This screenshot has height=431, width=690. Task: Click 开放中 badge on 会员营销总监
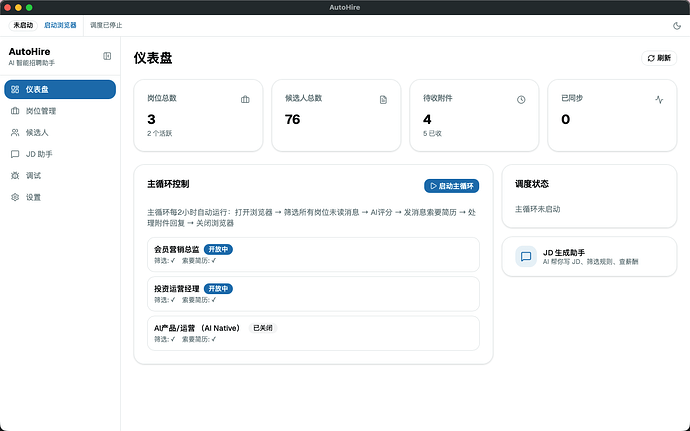218,249
